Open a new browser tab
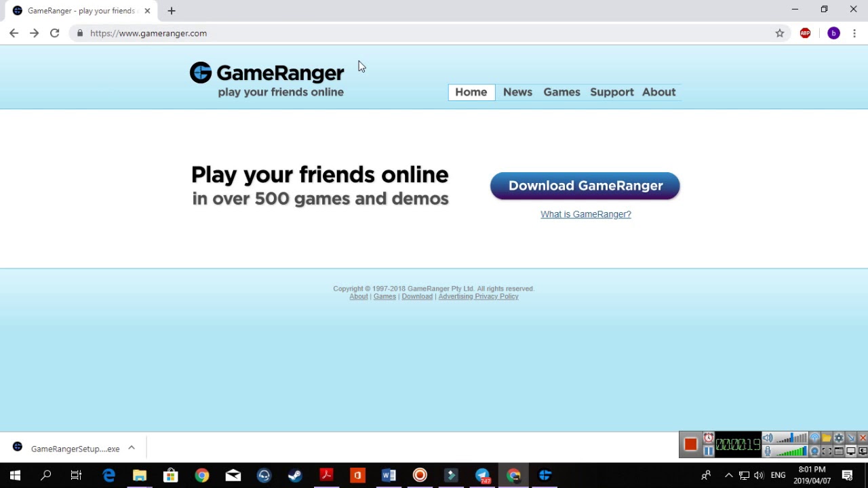The image size is (868, 488). point(172,11)
